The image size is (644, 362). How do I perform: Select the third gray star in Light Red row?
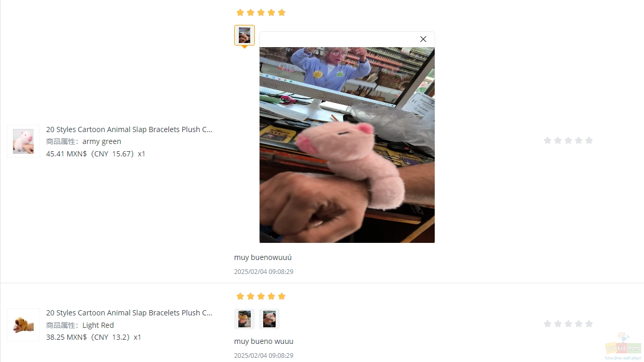[568, 324]
